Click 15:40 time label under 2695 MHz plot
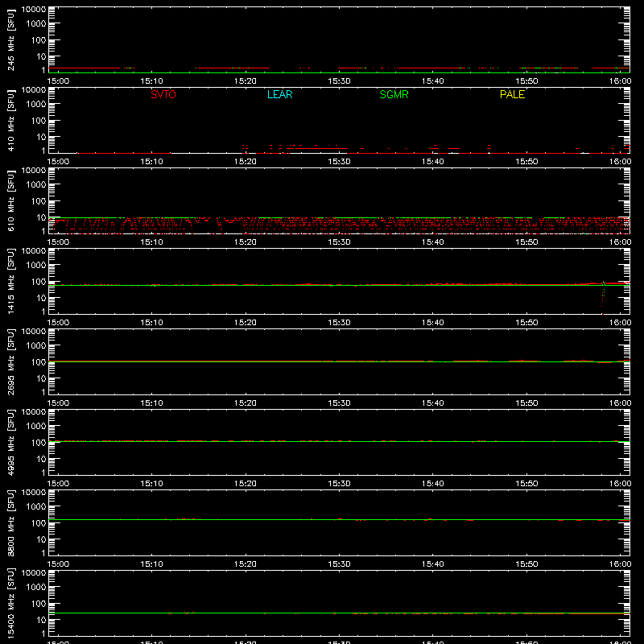The width and height of the screenshot is (644, 644). tap(433, 403)
